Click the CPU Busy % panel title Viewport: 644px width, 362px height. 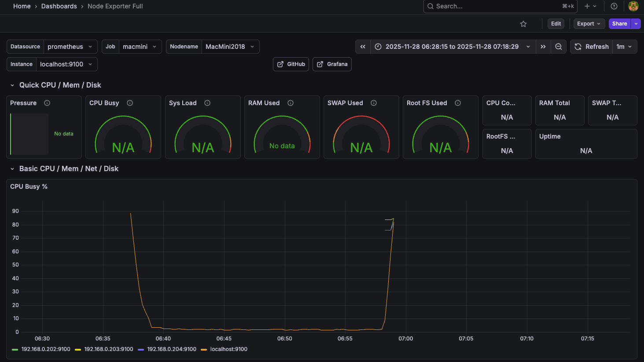29,186
